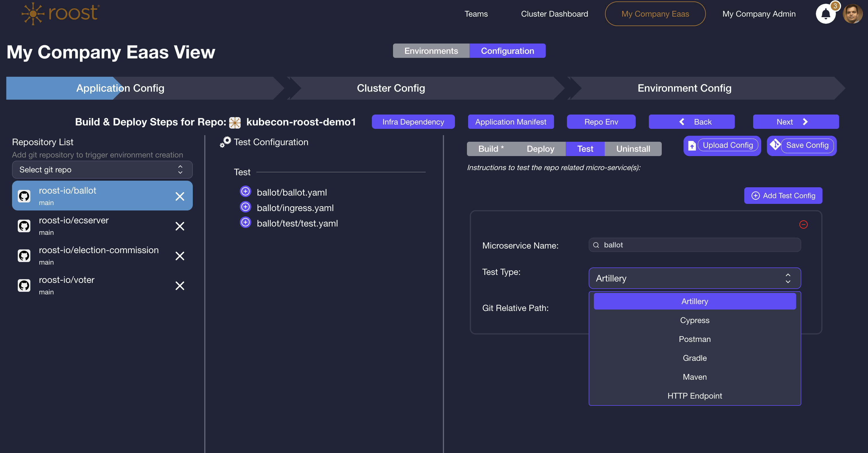Choose HTTP Endpoint from the test type list

pyautogui.click(x=695, y=396)
